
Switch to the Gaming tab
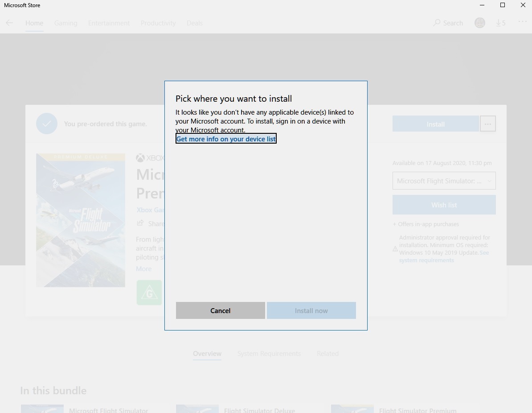(x=66, y=23)
